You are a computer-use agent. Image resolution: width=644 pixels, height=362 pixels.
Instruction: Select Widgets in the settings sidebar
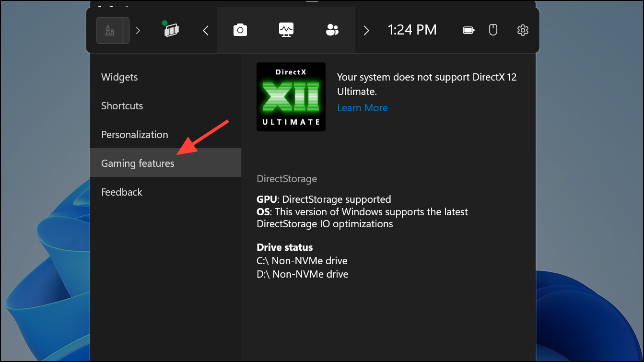coord(165,77)
